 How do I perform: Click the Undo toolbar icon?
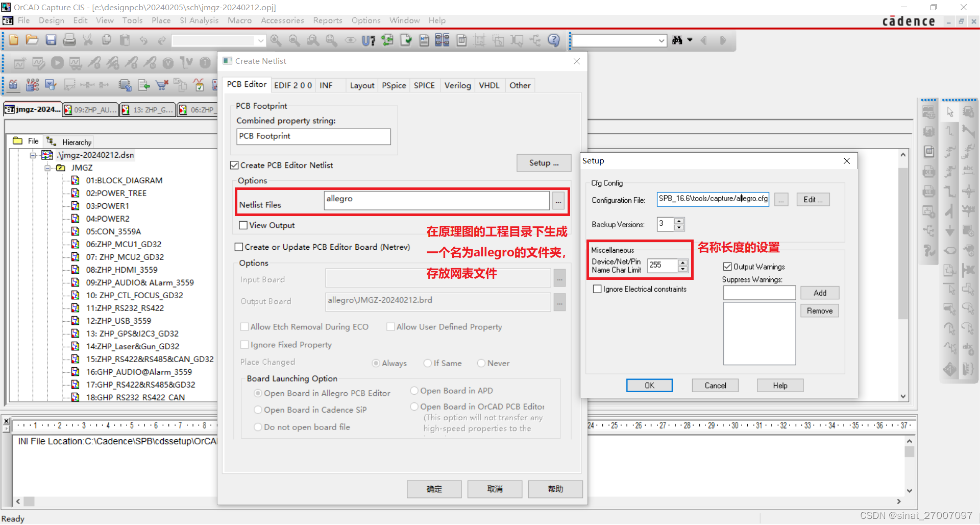[x=143, y=40]
